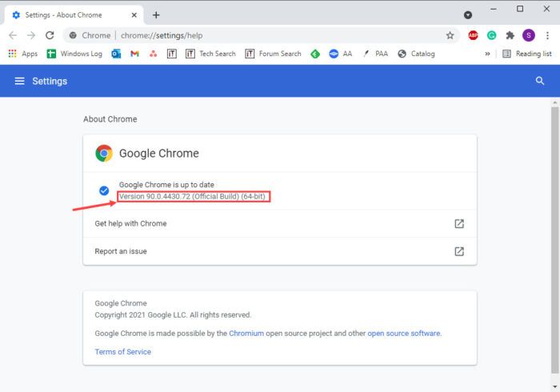Click the Google Chrome is up to date text
Screen dimensions: 560x392
click(x=166, y=185)
